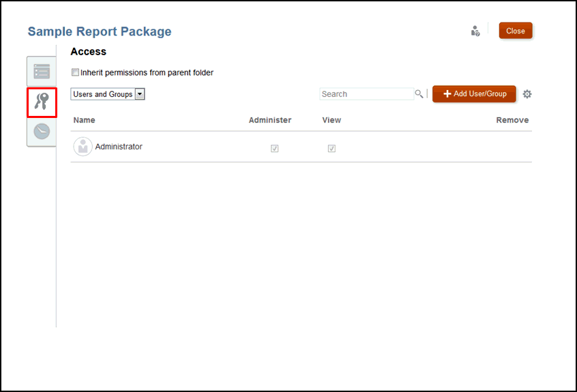Sort by the Name column header
Image resolution: width=577 pixels, height=392 pixels.
pos(85,120)
